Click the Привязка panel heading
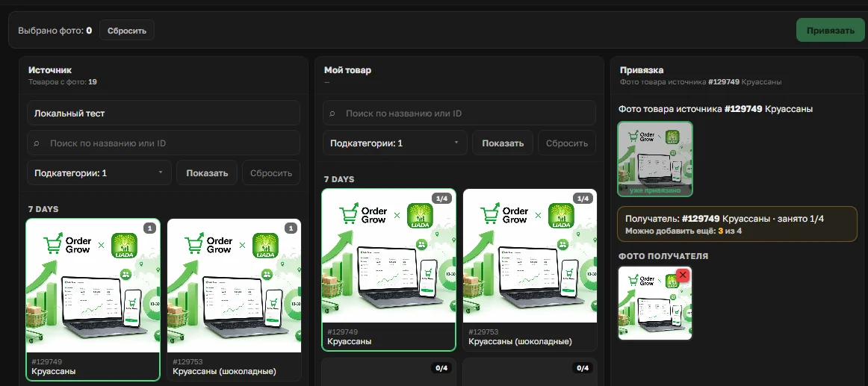The image size is (868, 386). [642, 70]
